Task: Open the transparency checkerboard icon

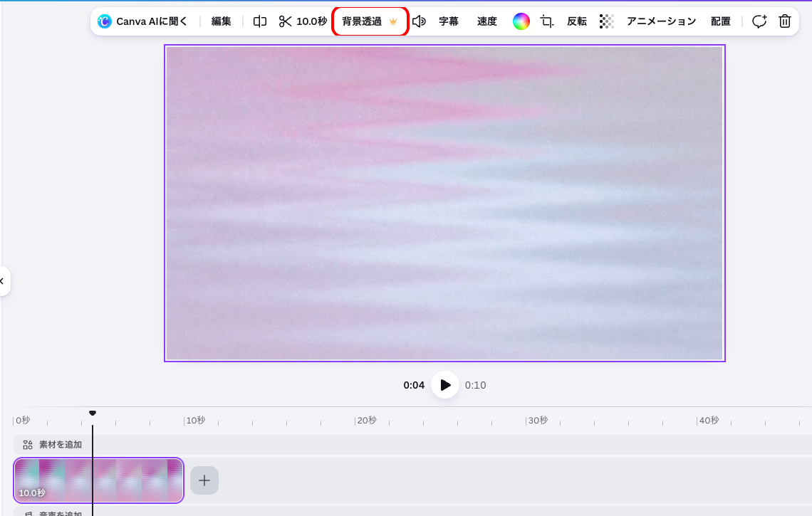Action: pos(606,21)
